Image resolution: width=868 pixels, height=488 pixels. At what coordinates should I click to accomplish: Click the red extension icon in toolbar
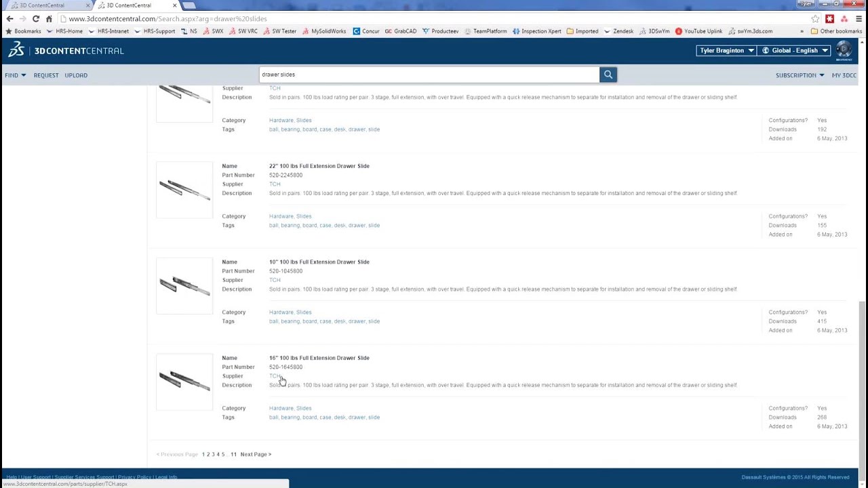click(x=829, y=19)
